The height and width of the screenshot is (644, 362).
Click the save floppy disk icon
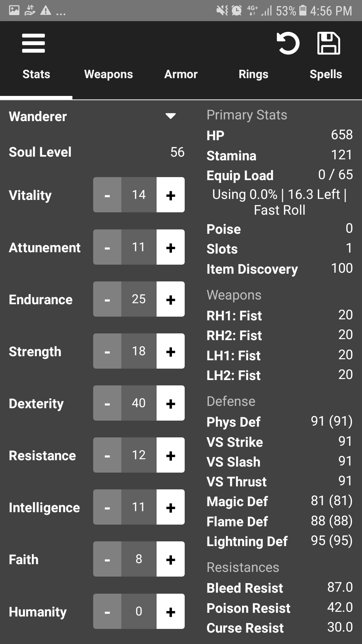coord(328,43)
